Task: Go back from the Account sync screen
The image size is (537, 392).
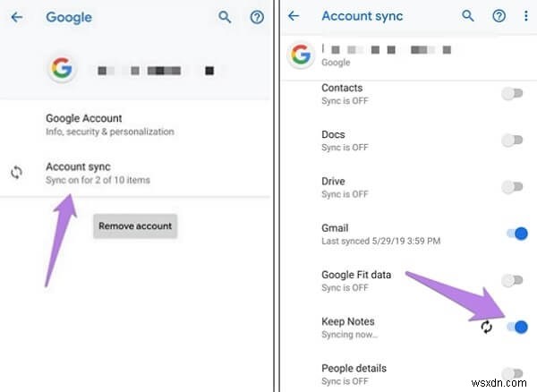Action: coord(294,16)
